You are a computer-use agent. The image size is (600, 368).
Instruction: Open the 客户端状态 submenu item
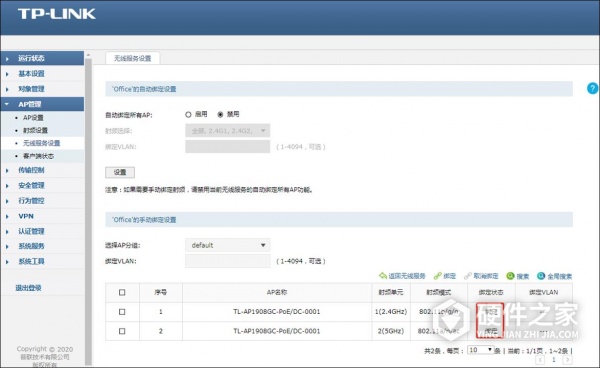pos(38,156)
